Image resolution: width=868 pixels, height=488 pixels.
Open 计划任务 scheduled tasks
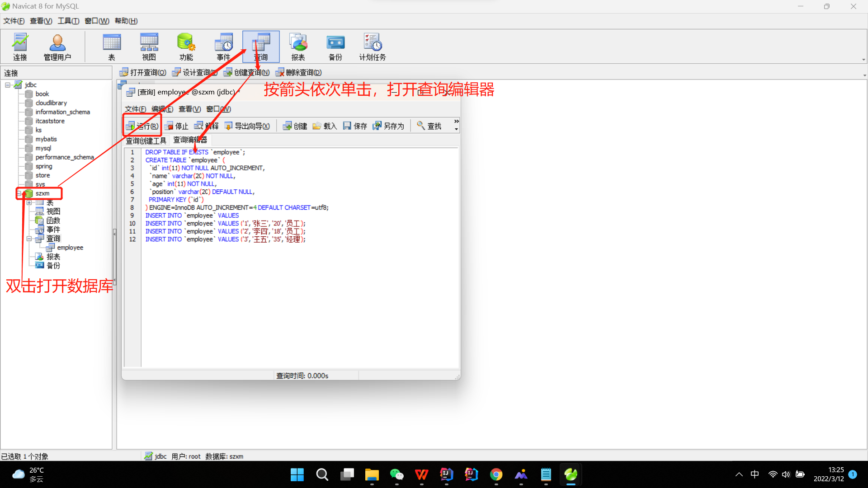click(x=373, y=47)
